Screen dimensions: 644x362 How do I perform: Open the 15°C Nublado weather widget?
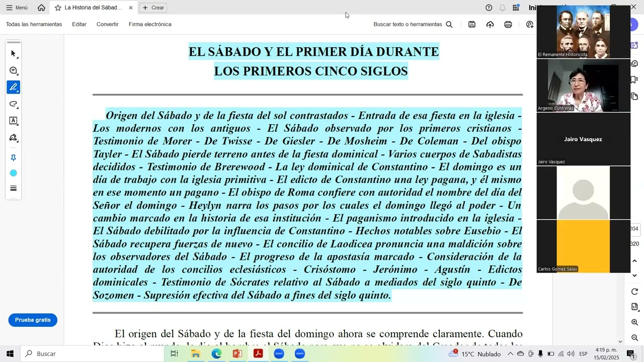474,353
